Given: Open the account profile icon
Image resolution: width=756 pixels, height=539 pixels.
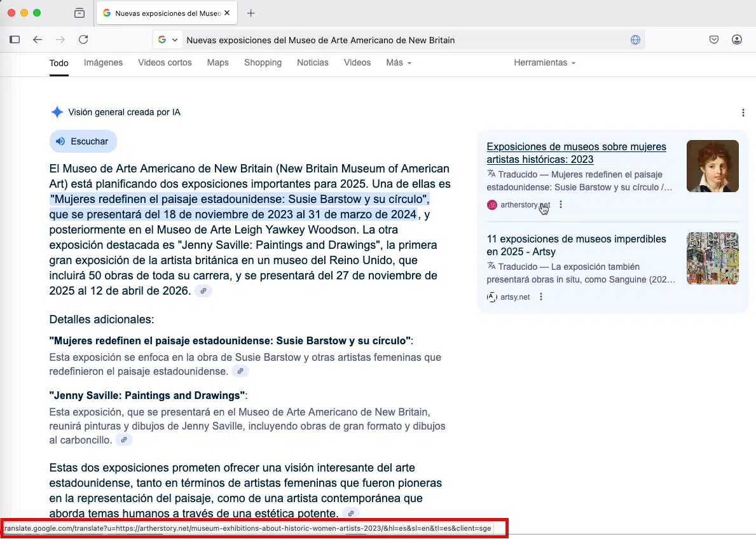Looking at the screenshot, I should tap(737, 39).
